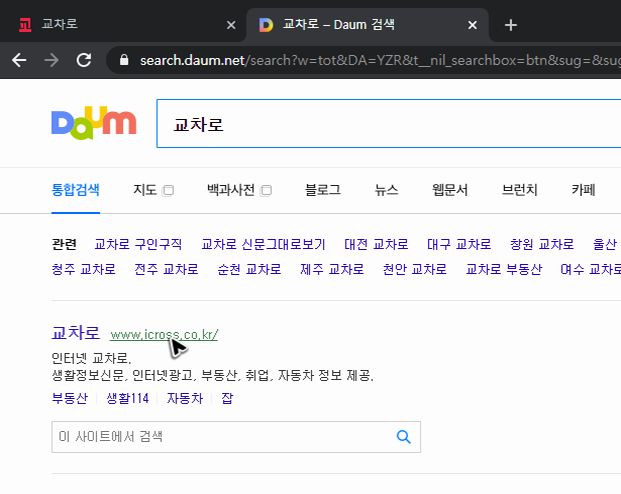Open the 웹문서 search tab
The image size is (621, 494).
(x=450, y=190)
